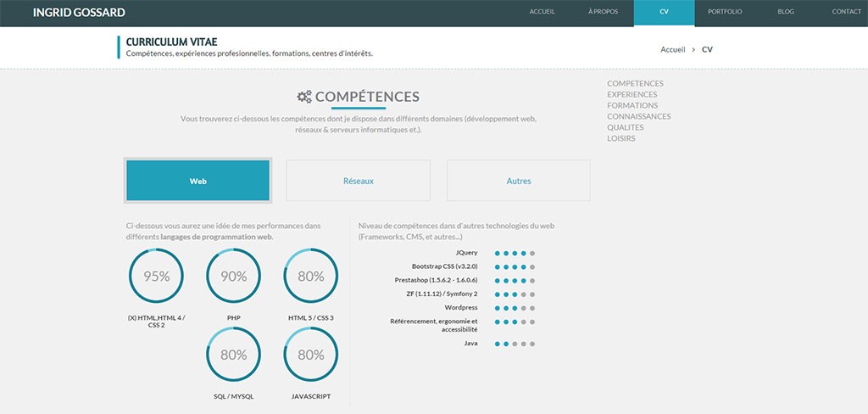Switch to the Réseaux skills tab
The image size is (868, 414).
[x=359, y=181]
